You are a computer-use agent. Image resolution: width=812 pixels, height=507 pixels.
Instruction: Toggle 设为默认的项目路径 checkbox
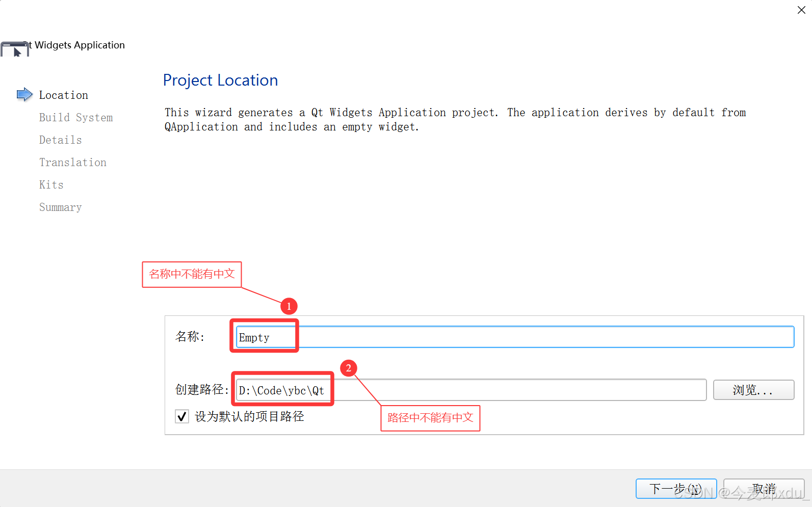[x=182, y=417]
